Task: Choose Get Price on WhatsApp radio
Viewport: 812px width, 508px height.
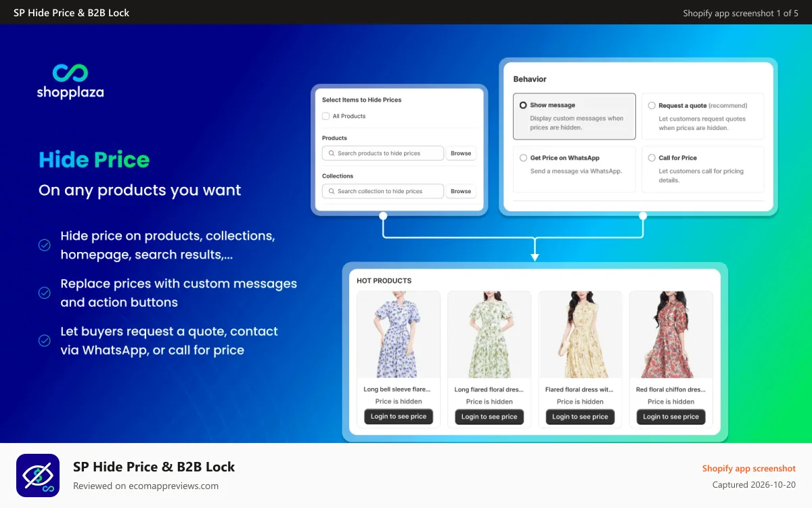Action: (x=523, y=158)
